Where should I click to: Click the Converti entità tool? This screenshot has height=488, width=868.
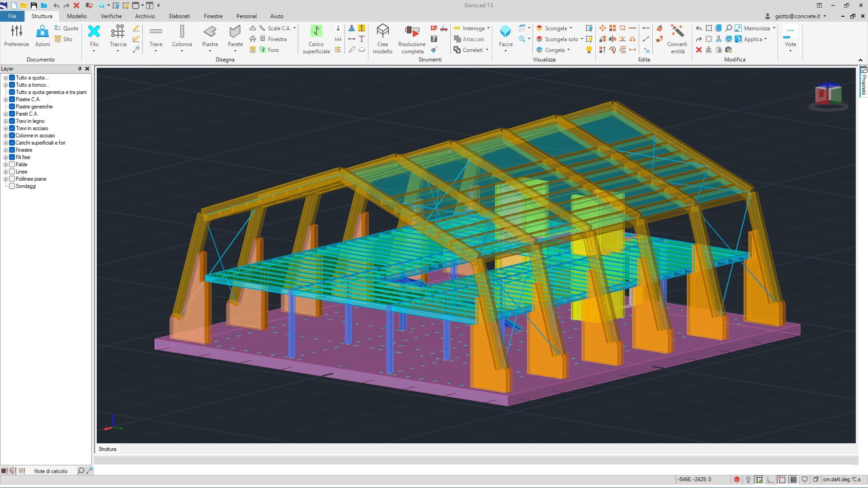[677, 32]
